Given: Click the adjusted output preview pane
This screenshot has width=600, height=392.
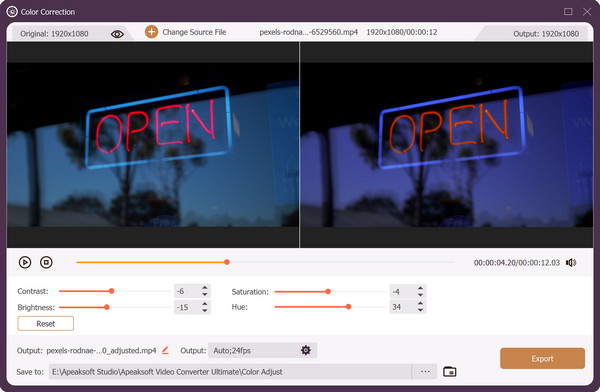Looking at the screenshot, I should pos(447,145).
